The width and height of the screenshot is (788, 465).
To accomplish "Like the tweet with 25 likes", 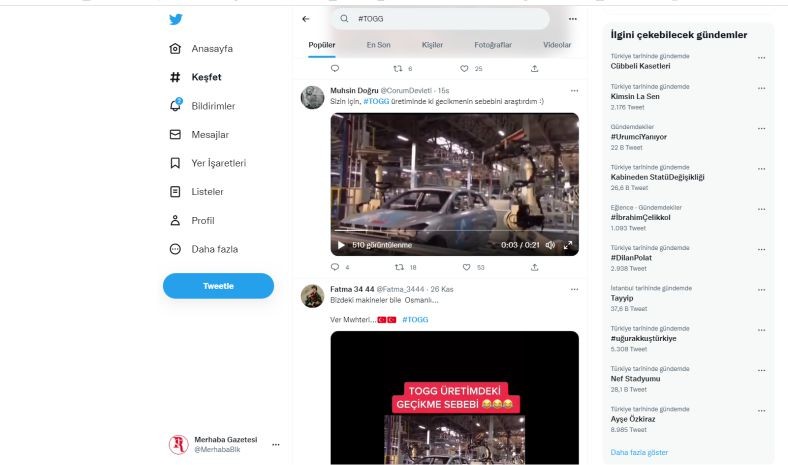I will [464, 68].
